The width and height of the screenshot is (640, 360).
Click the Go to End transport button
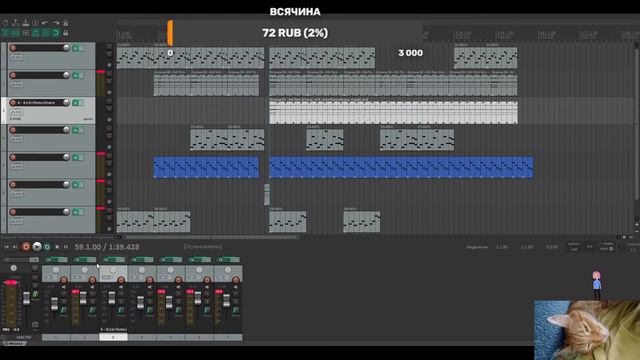[x=15, y=247]
